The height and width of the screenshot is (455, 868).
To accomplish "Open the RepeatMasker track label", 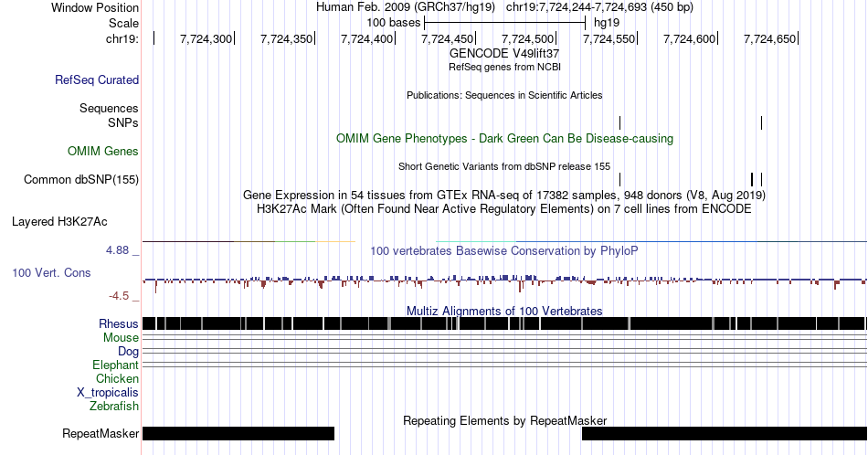I will 101,433.
